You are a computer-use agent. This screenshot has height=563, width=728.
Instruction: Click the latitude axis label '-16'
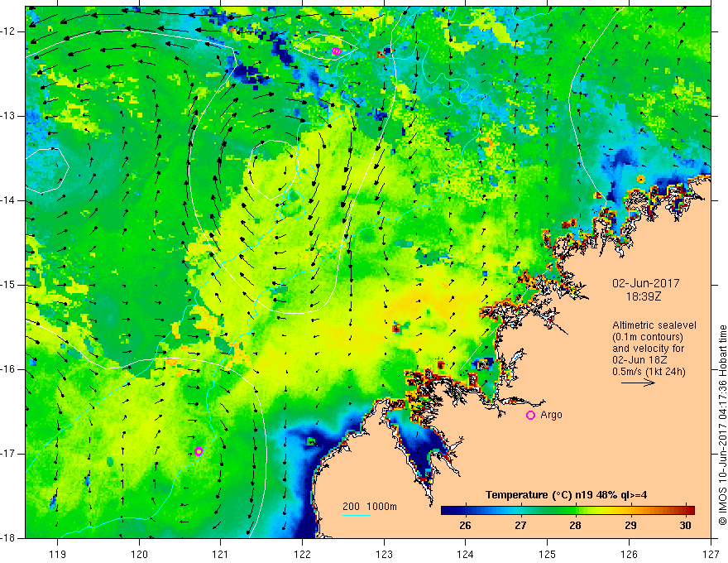coord(8,369)
